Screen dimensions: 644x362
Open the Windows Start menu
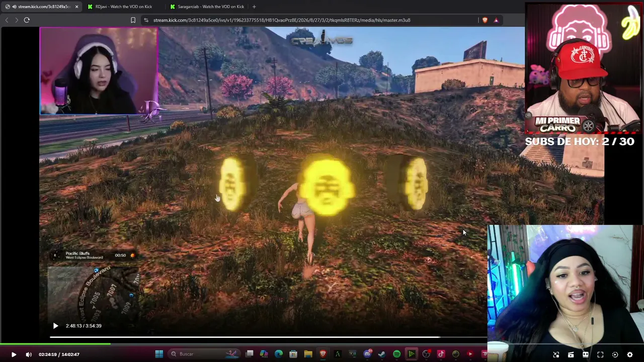(x=159, y=354)
